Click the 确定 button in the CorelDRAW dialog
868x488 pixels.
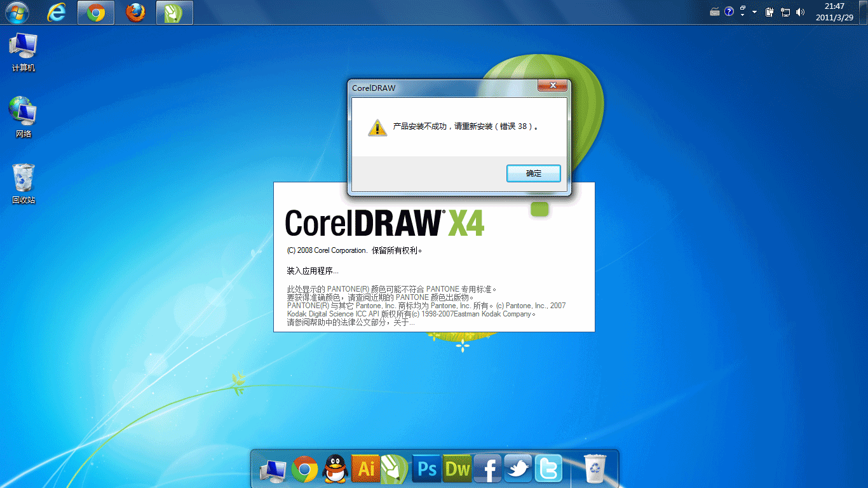pos(534,173)
